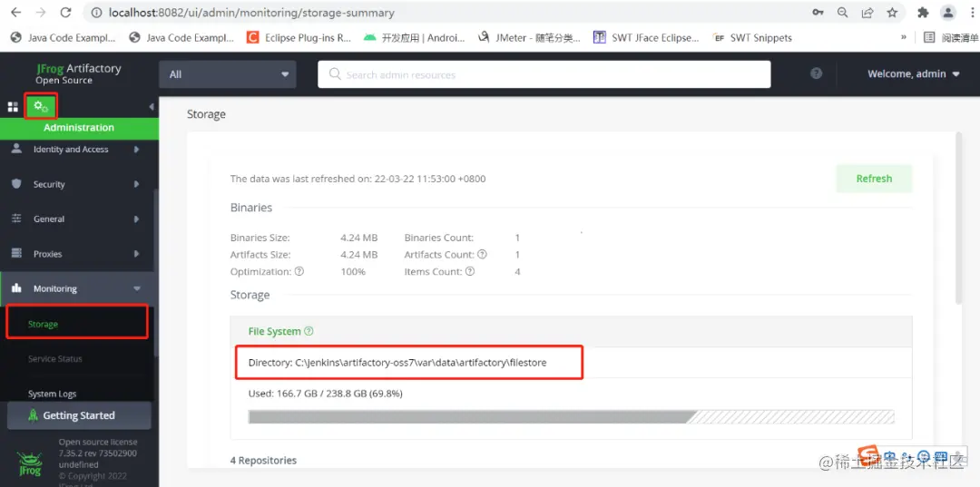This screenshot has height=487, width=980.
Task: Click the JFrog frog logo in footer
Action: pos(29,463)
